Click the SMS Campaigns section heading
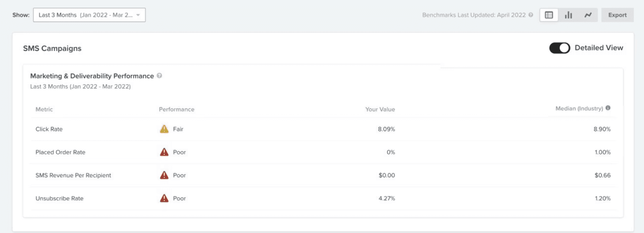This screenshot has height=233, width=644. (x=52, y=48)
